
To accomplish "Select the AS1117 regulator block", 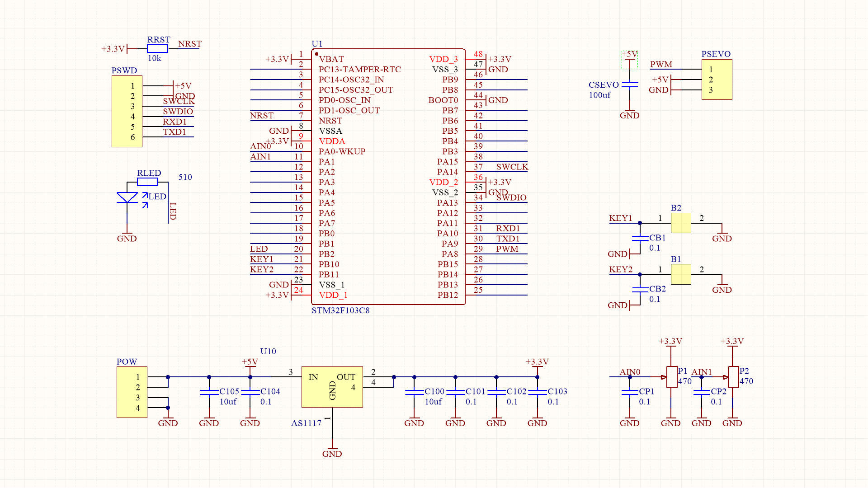I will 332,387.
